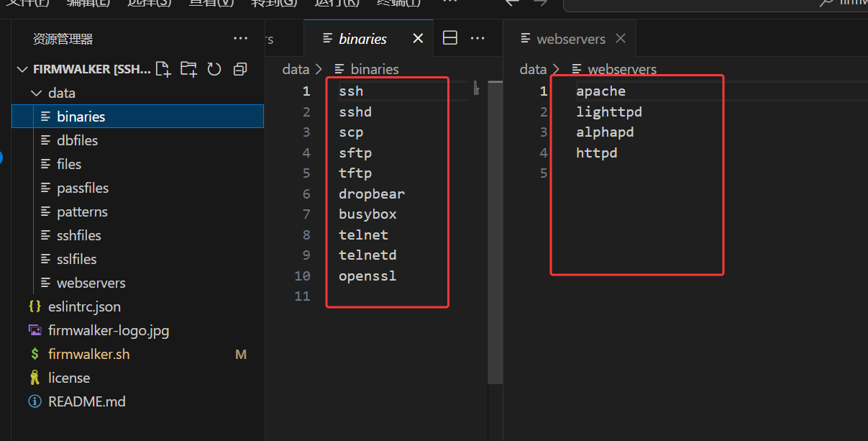Click the New Folder icon in explorer

click(x=188, y=69)
